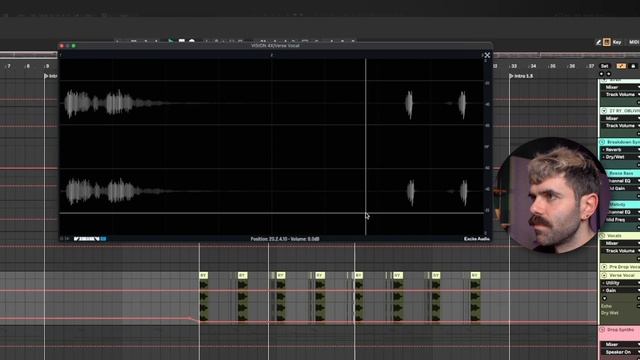This screenshot has height=360, width=640.
Task: Open the Dry/Wet chooser under Reverb
Action: [620, 157]
